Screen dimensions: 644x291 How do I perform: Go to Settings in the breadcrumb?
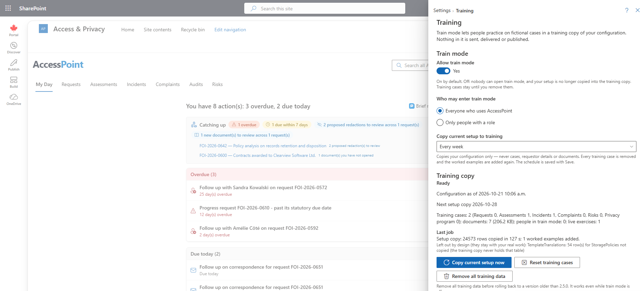coord(442,10)
